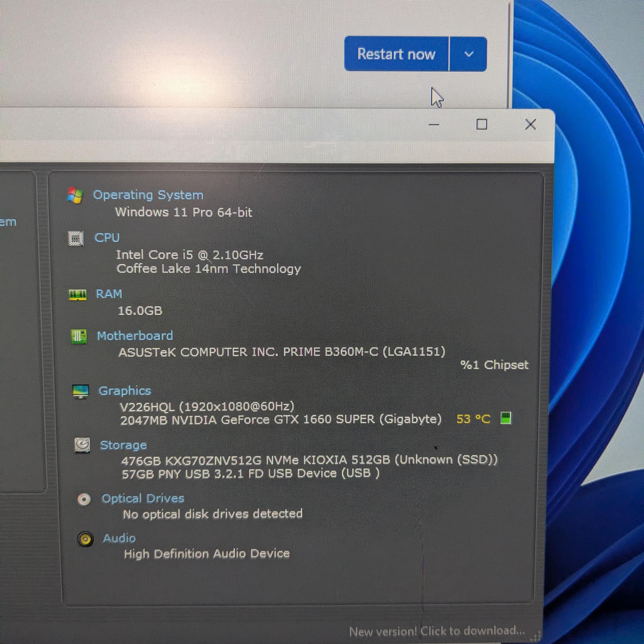Image resolution: width=644 pixels, height=644 pixels.
Task: Minimize the Speccy window
Action: click(x=434, y=124)
